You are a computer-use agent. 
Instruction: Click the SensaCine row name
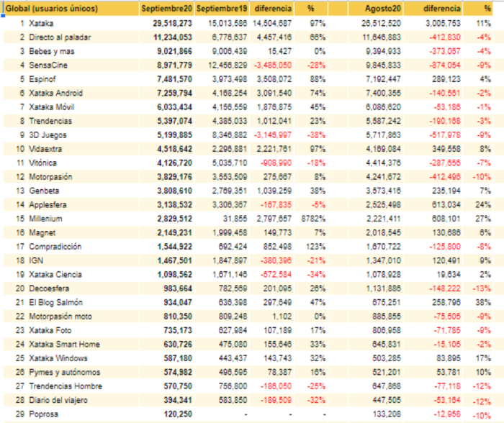[48, 65]
